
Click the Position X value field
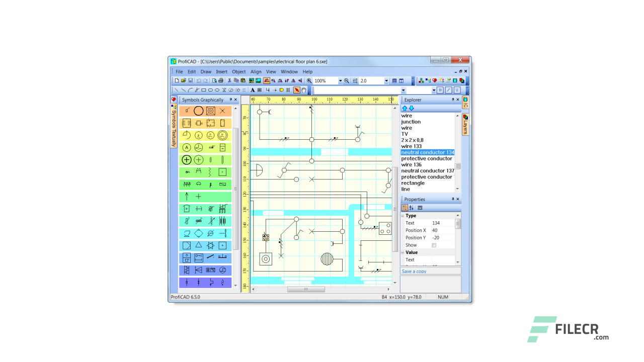(442, 230)
